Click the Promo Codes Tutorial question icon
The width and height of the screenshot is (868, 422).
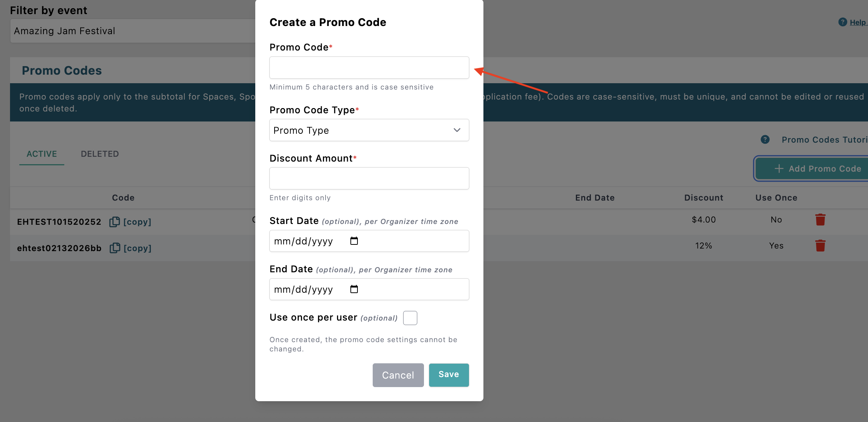point(765,140)
